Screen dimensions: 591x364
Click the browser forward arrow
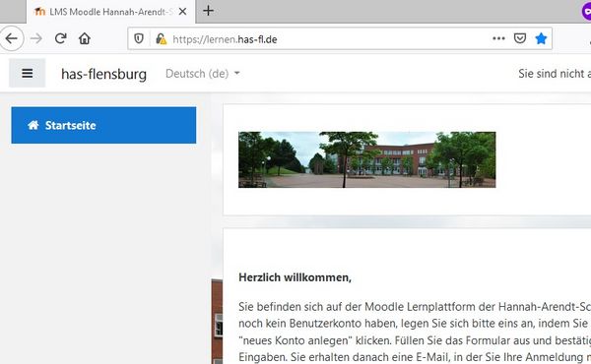click(36, 38)
